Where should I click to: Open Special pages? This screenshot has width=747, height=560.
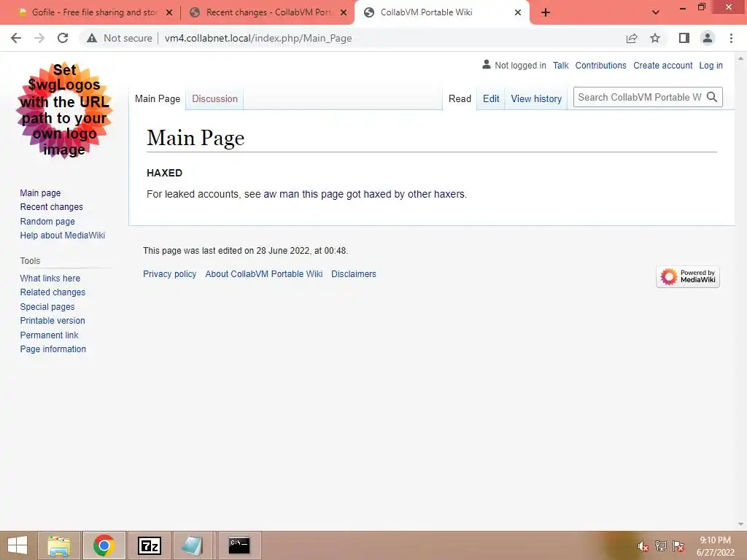click(47, 307)
